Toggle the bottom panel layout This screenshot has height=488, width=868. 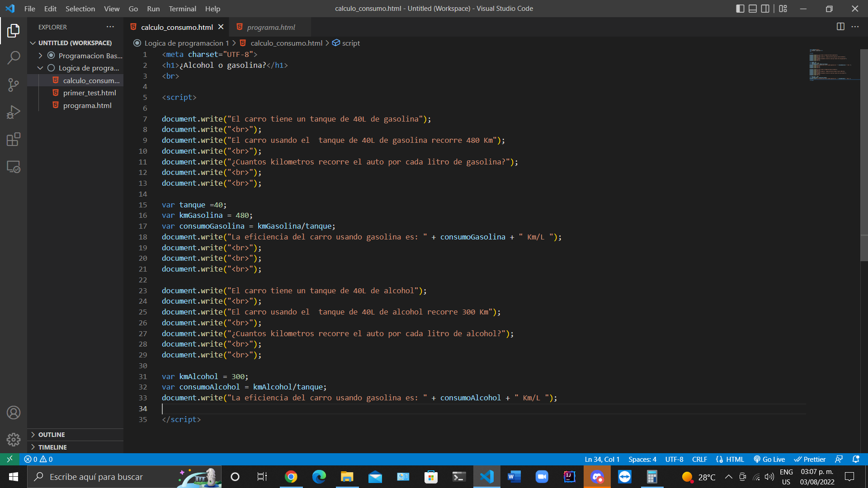tap(753, 9)
